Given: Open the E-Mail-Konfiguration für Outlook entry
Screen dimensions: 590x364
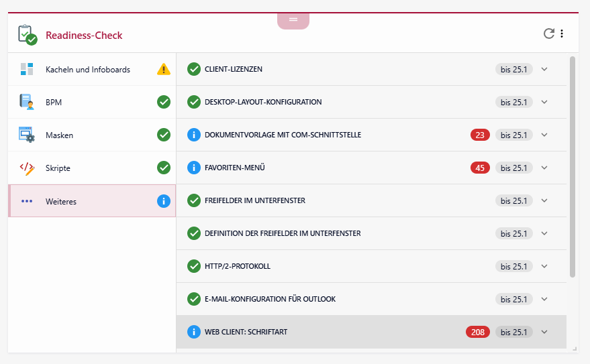Looking at the screenshot, I should pos(270,299).
